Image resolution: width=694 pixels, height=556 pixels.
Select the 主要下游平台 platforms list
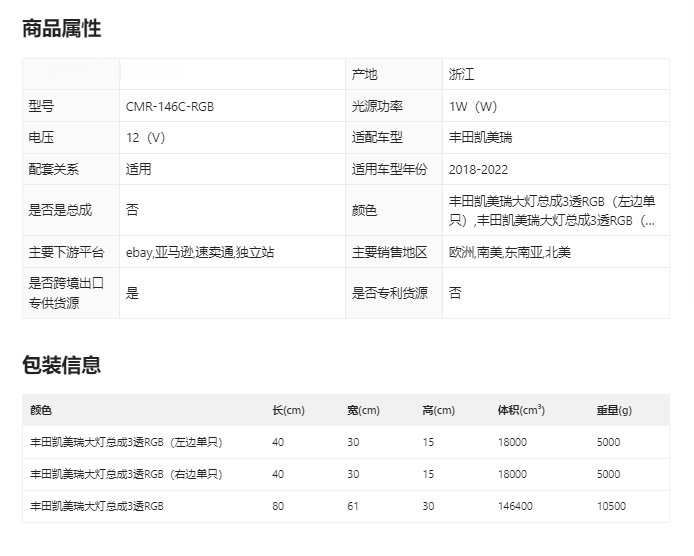200,253
